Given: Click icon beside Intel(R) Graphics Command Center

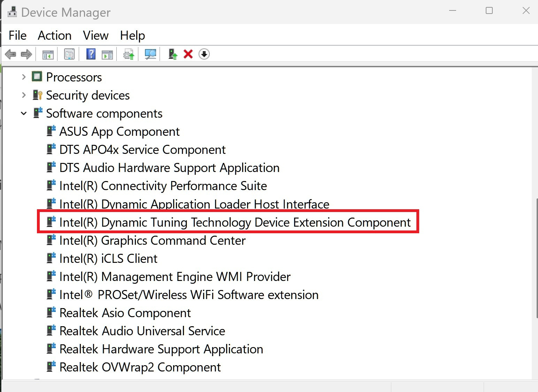Looking at the screenshot, I should (x=51, y=240).
